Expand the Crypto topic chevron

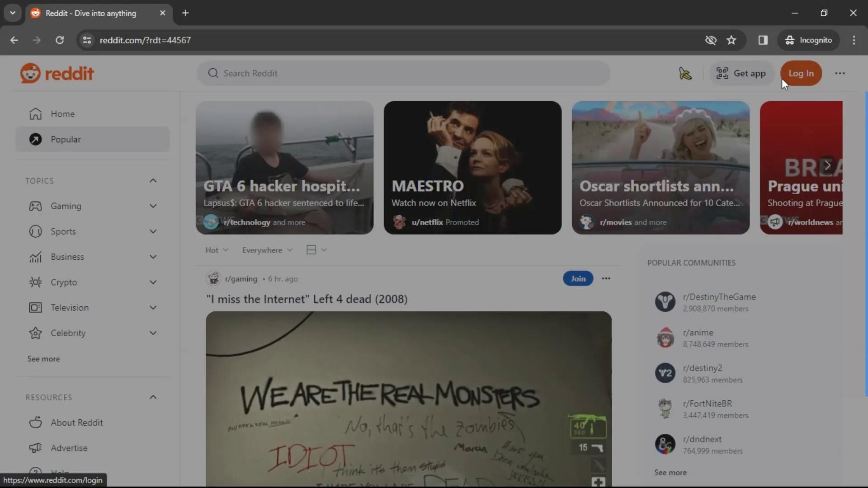click(153, 282)
